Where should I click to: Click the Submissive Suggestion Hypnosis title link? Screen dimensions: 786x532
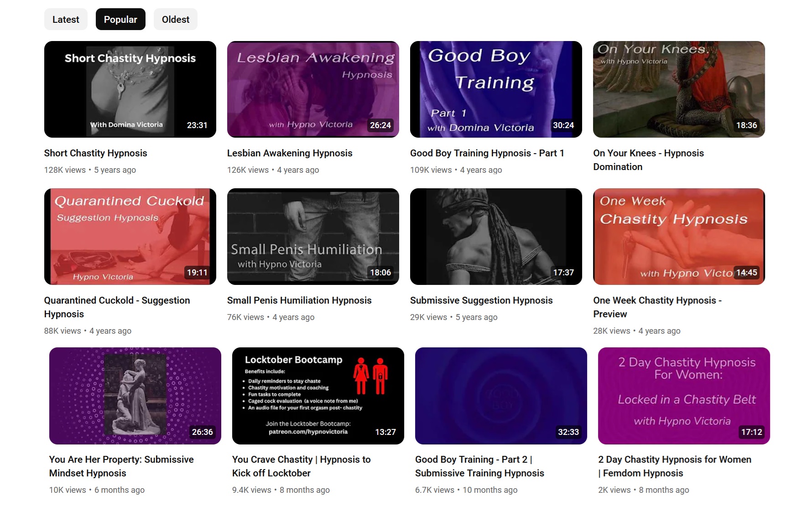tap(481, 300)
